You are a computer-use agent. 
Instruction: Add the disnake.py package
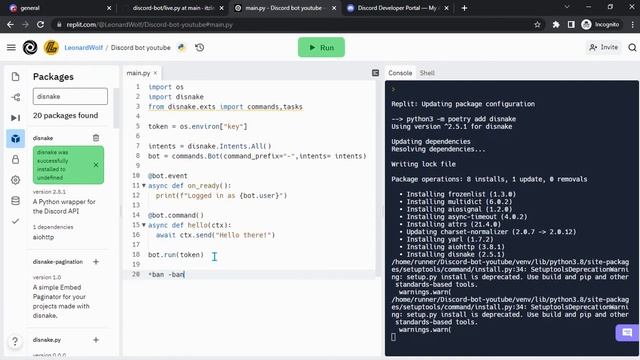pyautogui.click(x=96, y=340)
